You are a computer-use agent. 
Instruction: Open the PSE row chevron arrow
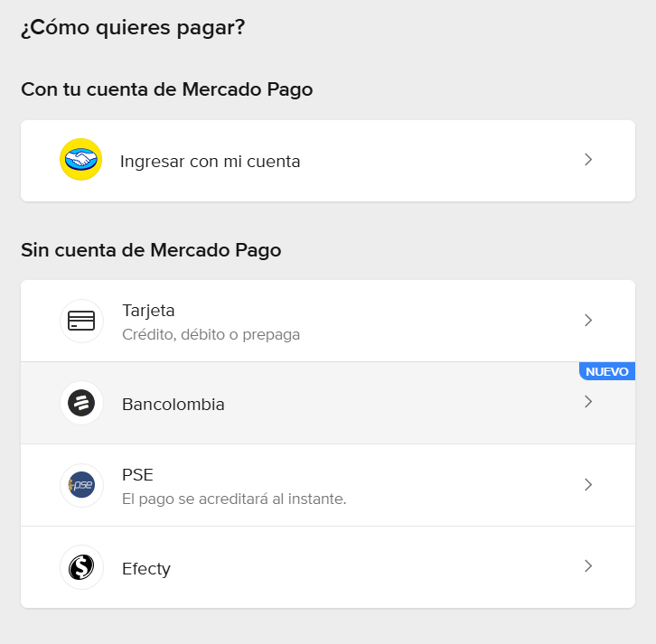pos(588,484)
